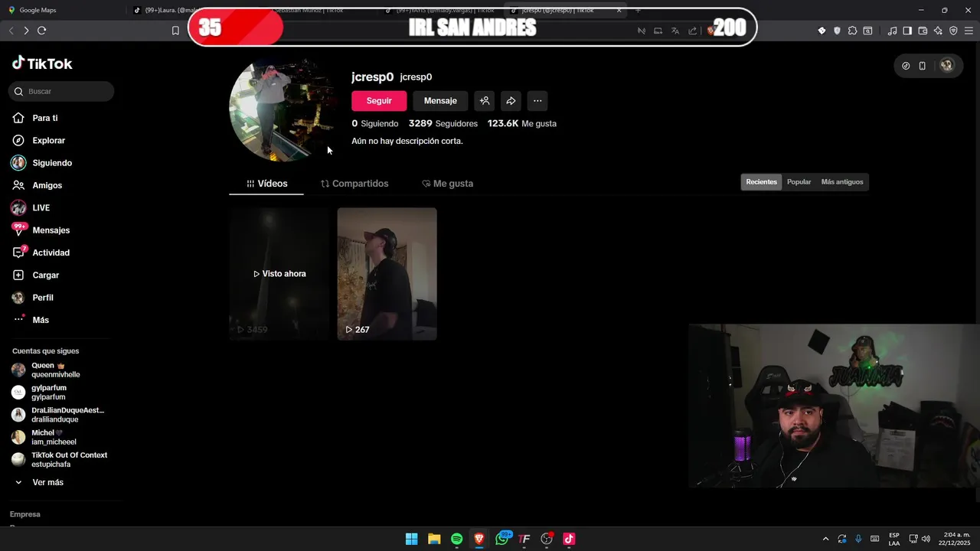The height and width of the screenshot is (551, 980).
Task: View the 0 Siguiendo list
Action: coord(374,123)
